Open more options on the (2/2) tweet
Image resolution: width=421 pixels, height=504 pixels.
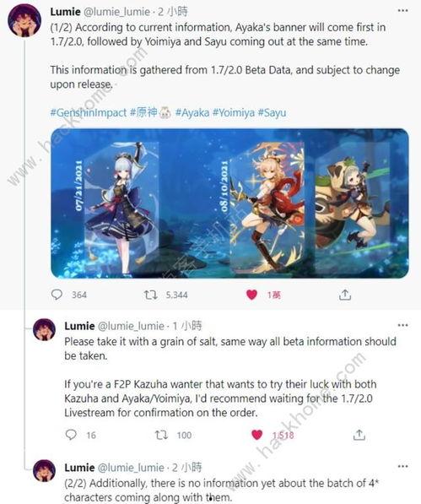tap(402, 466)
